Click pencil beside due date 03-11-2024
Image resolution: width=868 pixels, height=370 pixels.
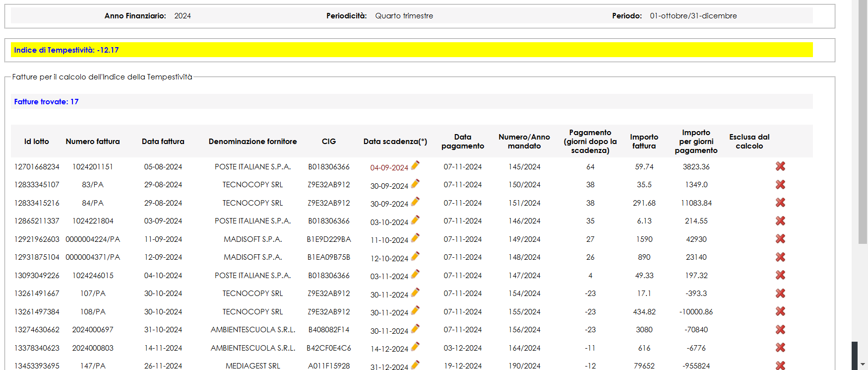(x=415, y=274)
